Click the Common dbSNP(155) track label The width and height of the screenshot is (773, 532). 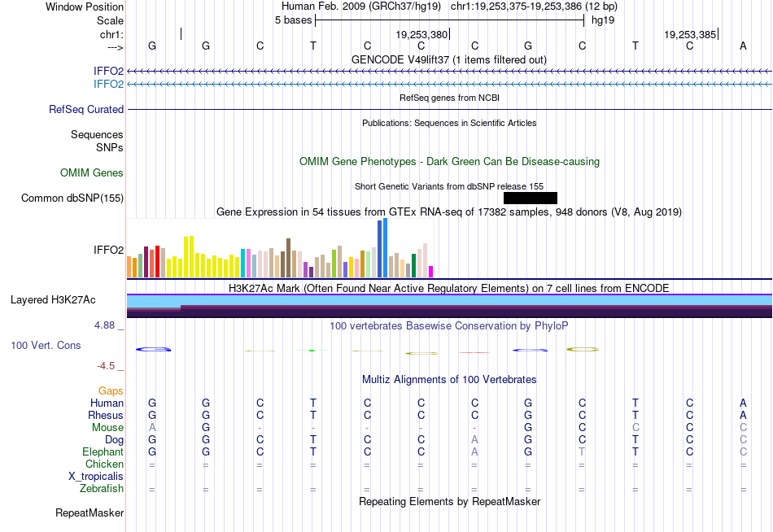click(72, 198)
